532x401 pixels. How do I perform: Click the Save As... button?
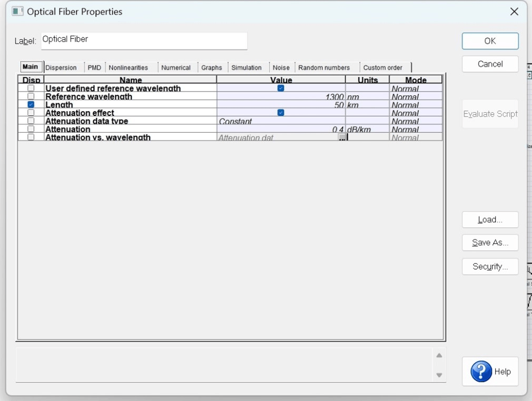click(490, 243)
